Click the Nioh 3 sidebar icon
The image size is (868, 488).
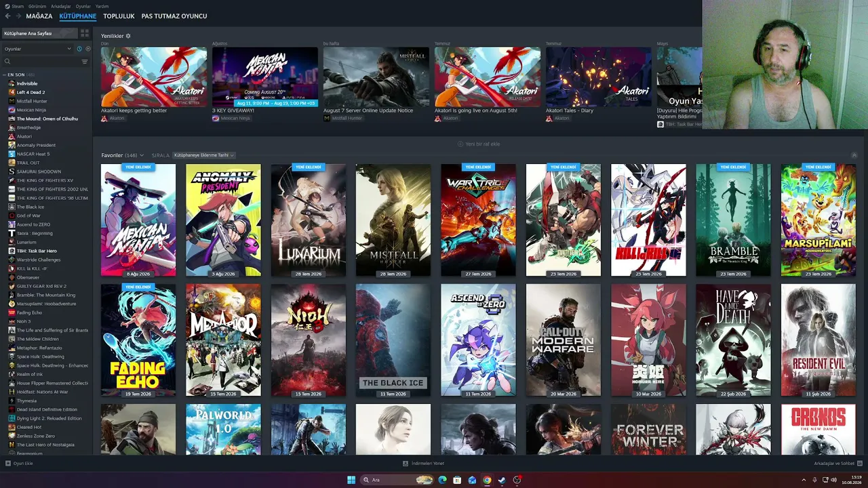[x=12, y=321]
